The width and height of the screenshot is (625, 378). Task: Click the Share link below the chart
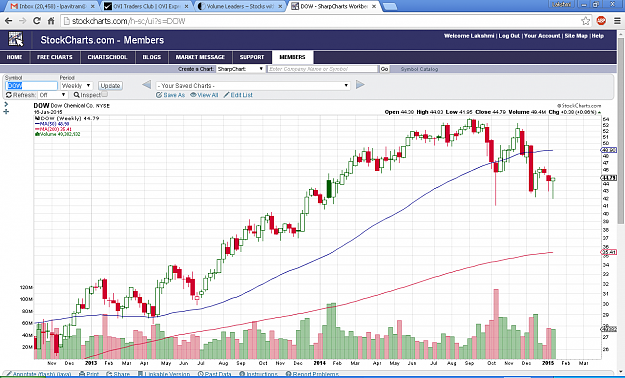click(118, 374)
